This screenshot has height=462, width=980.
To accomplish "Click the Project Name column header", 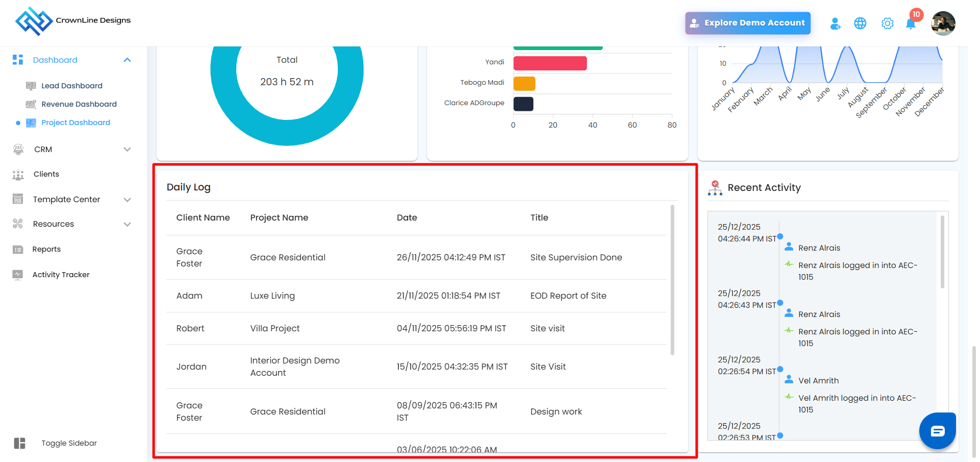I will [279, 217].
